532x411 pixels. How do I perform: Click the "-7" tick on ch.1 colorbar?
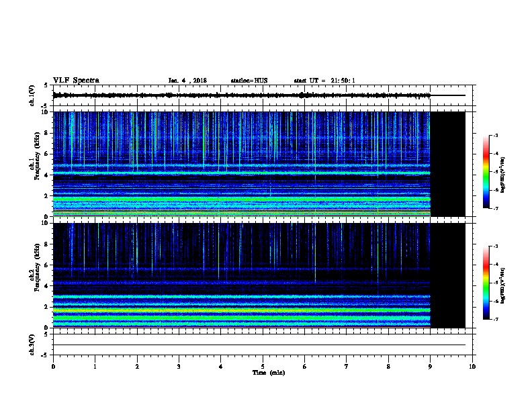tap(495, 208)
